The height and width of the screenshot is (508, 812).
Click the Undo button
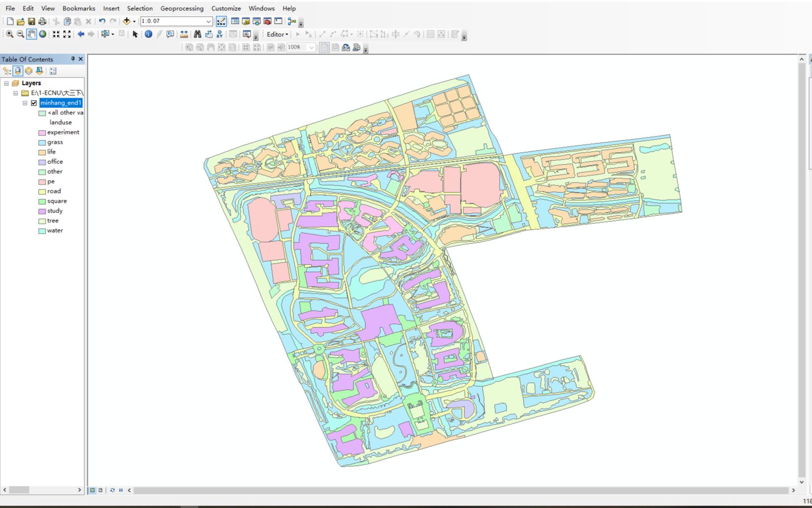pyautogui.click(x=102, y=21)
